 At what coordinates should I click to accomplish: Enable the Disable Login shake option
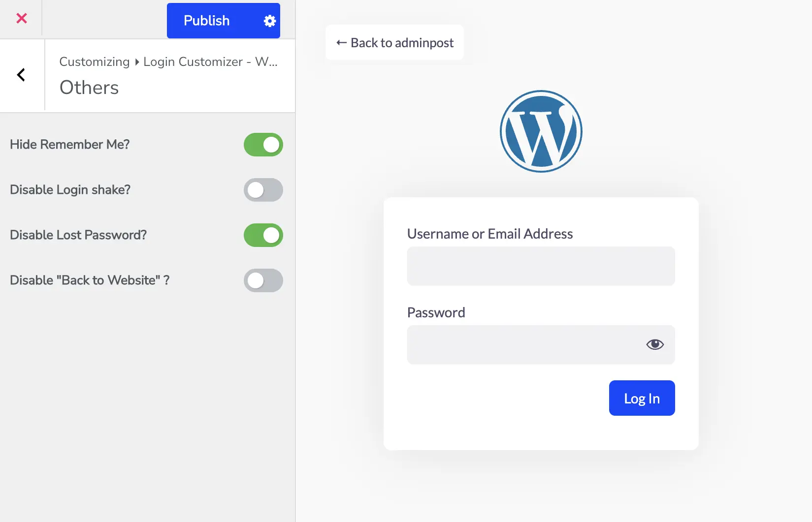tap(263, 190)
